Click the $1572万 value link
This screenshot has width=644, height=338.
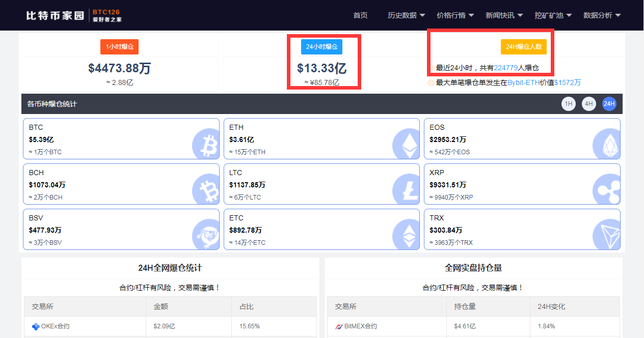(x=568, y=82)
